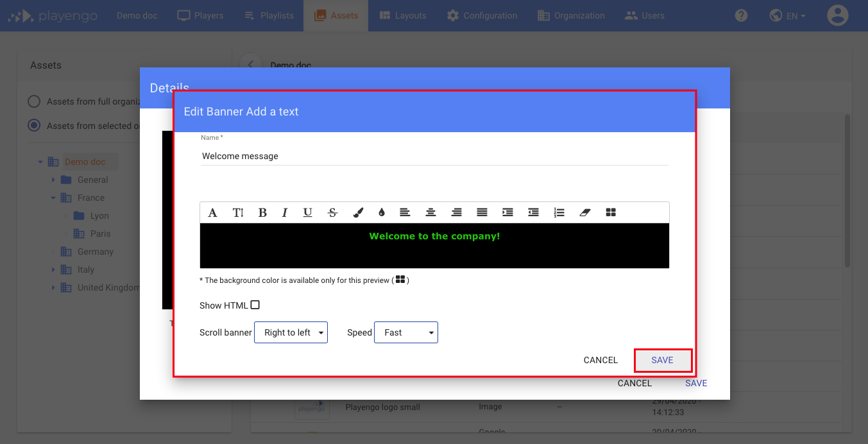This screenshot has height=444, width=868.
Task: Select Paris in the tree
Action: [100, 234]
